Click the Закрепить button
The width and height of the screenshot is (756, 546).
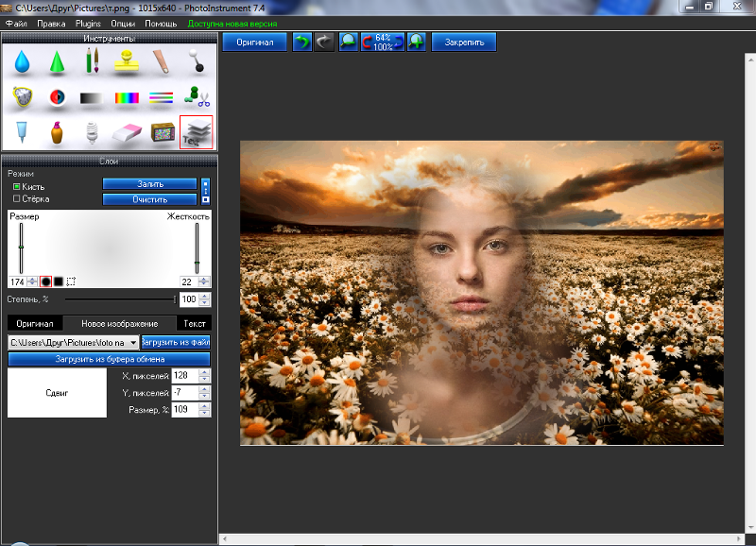tap(464, 43)
